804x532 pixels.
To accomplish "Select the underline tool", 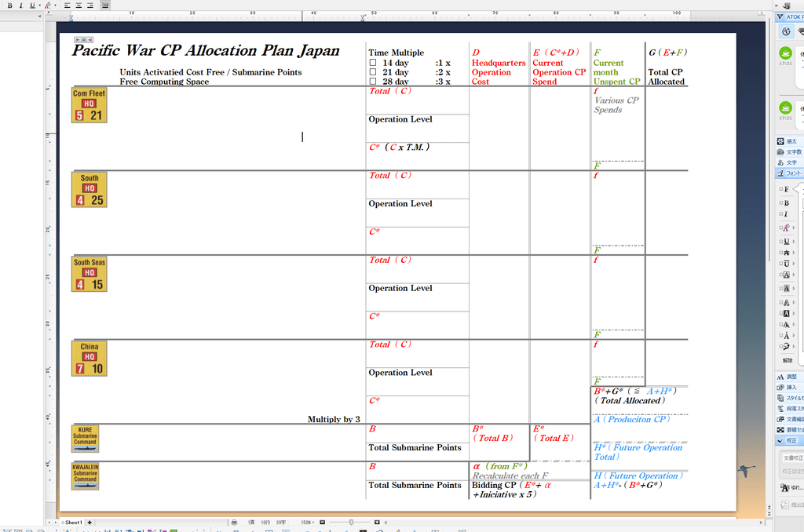I will tap(32, 5).
